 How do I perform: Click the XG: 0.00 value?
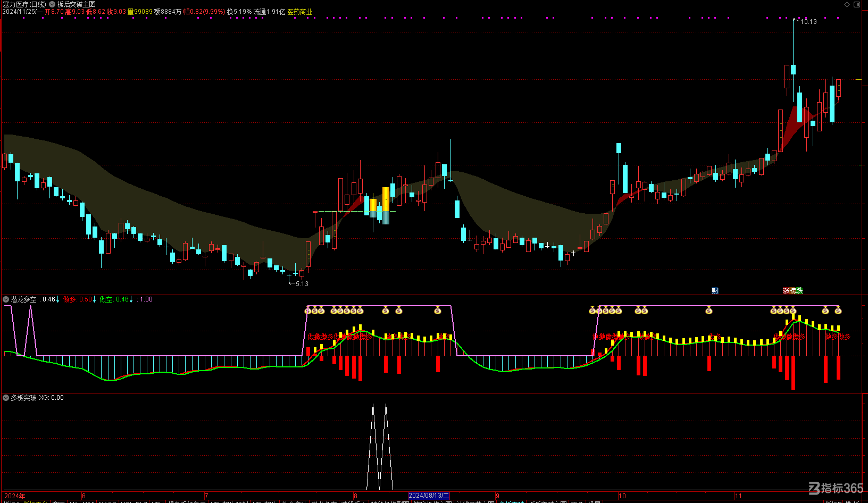pyautogui.click(x=51, y=398)
